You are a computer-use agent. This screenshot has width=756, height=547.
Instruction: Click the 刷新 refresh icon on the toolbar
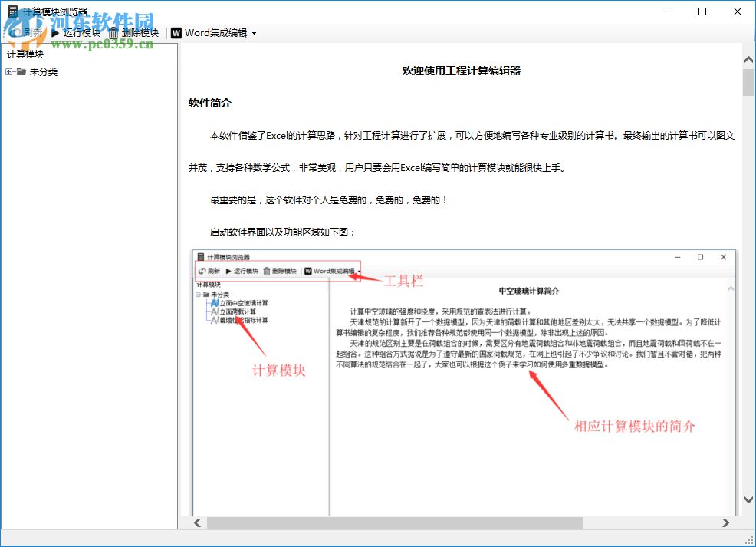pos(16,33)
